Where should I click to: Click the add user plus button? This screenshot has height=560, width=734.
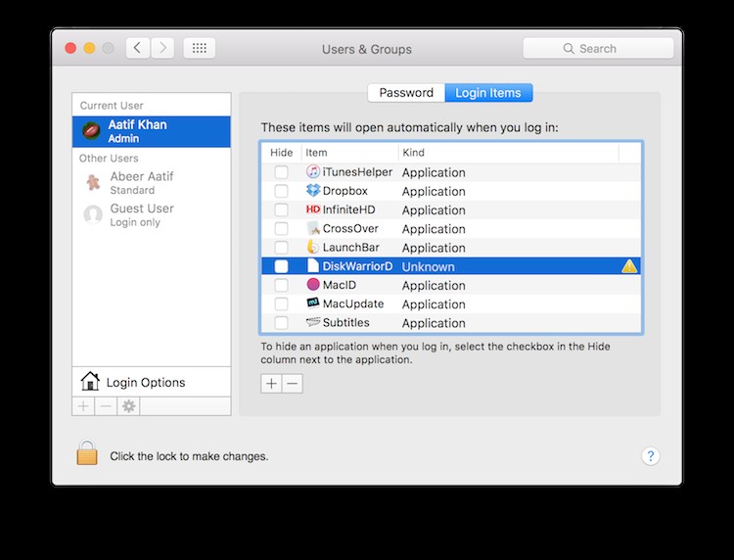[x=83, y=406]
